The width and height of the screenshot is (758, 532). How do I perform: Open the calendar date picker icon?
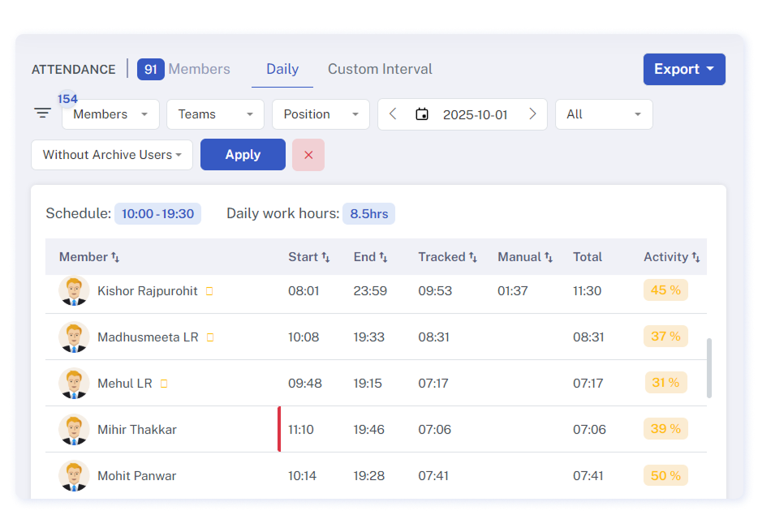pyautogui.click(x=422, y=114)
